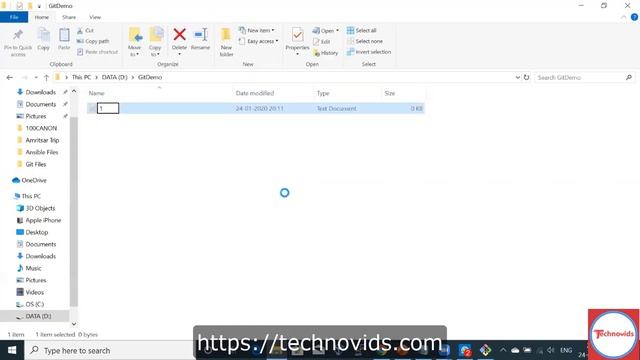Screen dimensions: 640x360
Task: Go up one folder level
Action: pos(46,78)
